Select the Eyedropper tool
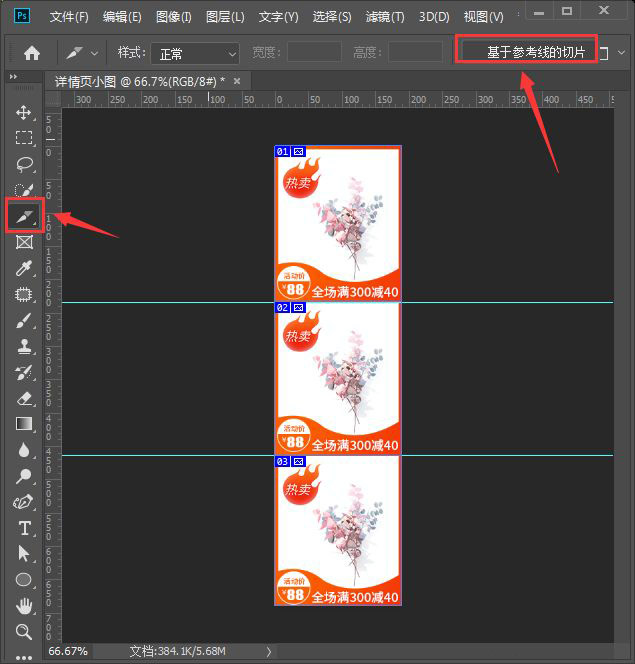 (24, 268)
